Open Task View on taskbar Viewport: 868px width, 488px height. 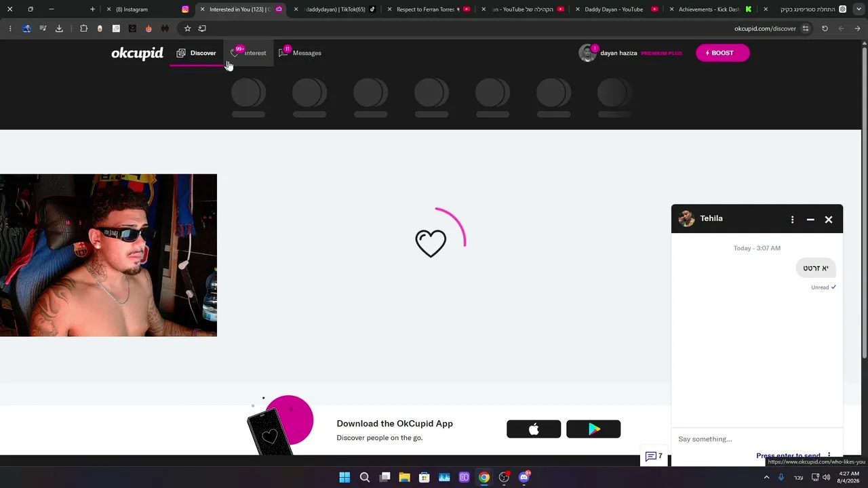click(384, 477)
